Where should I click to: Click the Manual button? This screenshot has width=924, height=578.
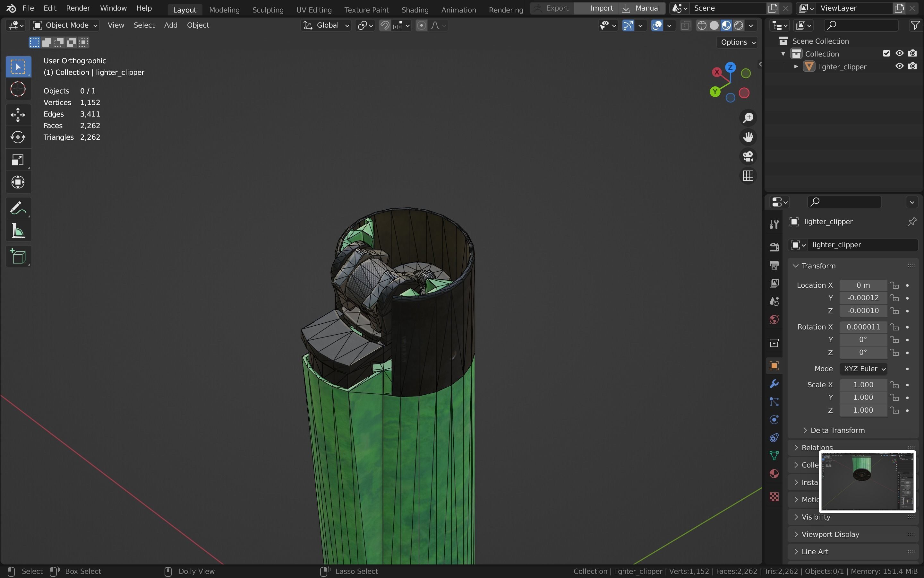pyautogui.click(x=642, y=8)
